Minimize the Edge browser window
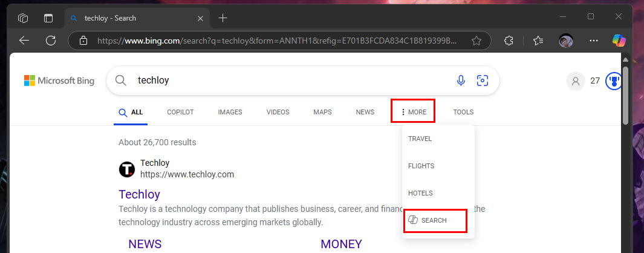 (563, 16)
